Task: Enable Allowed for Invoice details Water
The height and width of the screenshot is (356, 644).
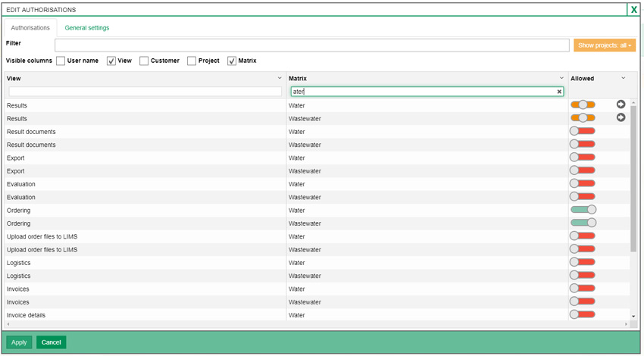Action: tap(583, 314)
